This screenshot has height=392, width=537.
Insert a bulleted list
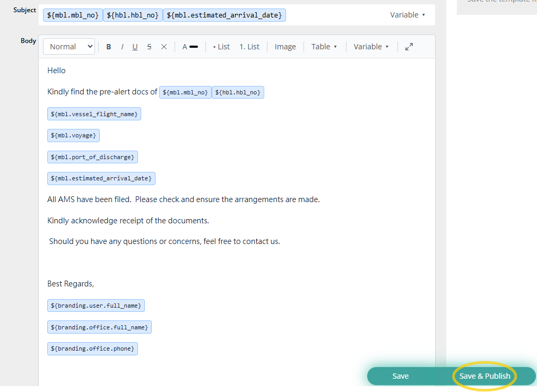(221, 47)
